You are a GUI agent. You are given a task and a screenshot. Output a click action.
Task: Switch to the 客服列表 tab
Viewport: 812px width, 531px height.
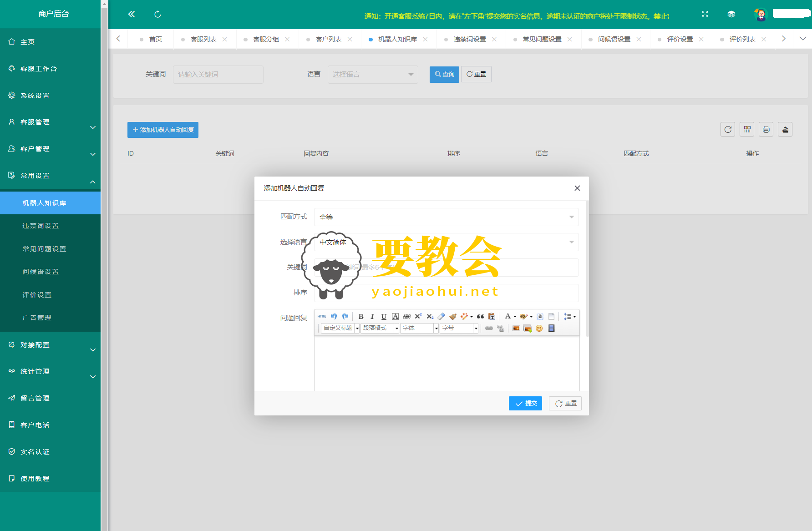pyautogui.click(x=203, y=39)
